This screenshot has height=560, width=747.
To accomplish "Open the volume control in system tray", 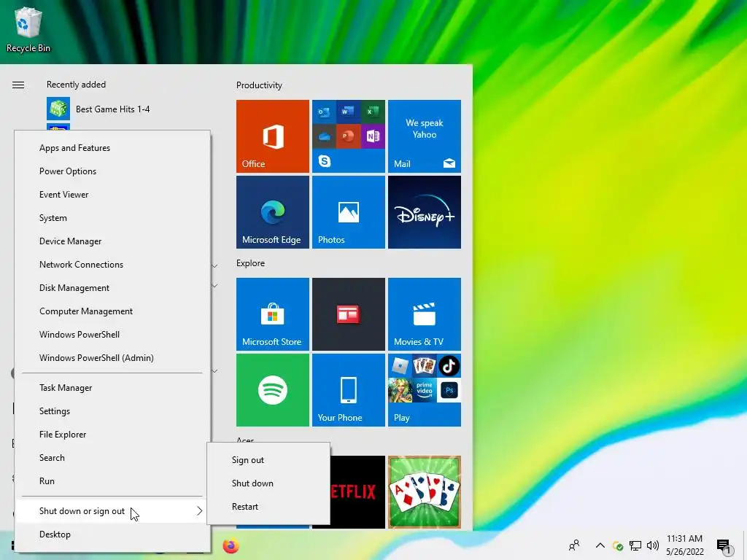I will [653, 545].
